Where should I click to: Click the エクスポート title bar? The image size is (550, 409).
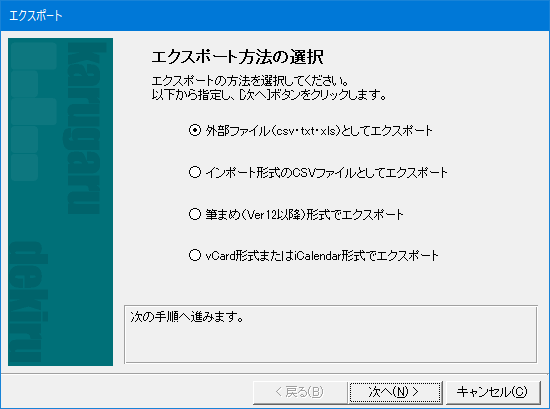point(275,15)
